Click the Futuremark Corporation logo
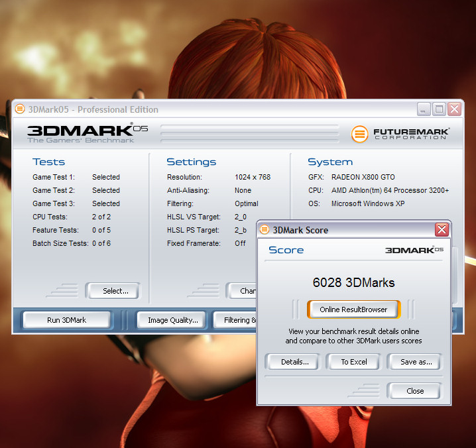Image resolution: width=476 pixels, height=448 pixels. pyautogui.click(x=400, y=134)
